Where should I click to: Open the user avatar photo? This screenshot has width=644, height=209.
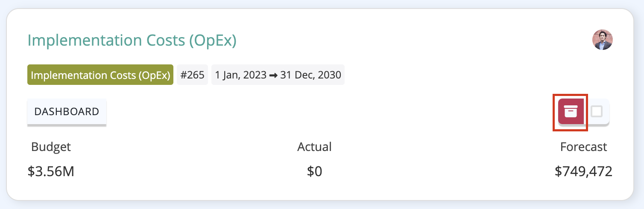pyautogui.click(x=602, y=40)
